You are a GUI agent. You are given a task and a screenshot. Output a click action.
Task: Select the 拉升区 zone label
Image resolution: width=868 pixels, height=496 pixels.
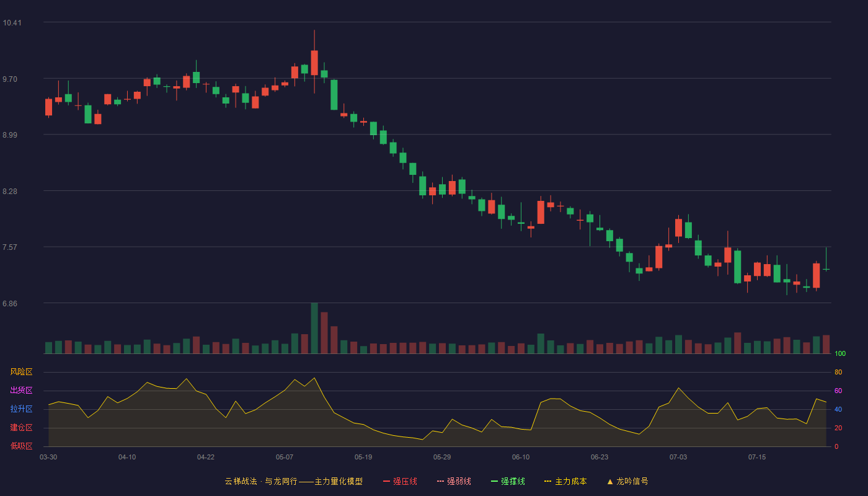[21, 409]
